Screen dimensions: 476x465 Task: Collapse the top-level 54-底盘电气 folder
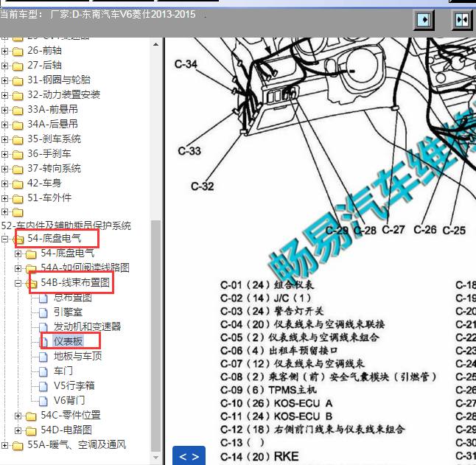[x=4, y=240]
